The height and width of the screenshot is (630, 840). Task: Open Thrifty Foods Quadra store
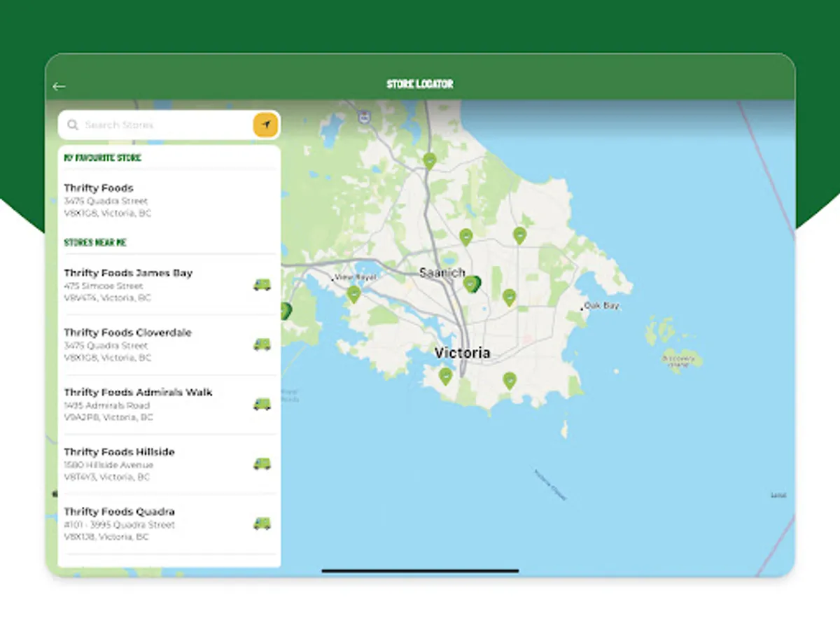click(169, 523)
